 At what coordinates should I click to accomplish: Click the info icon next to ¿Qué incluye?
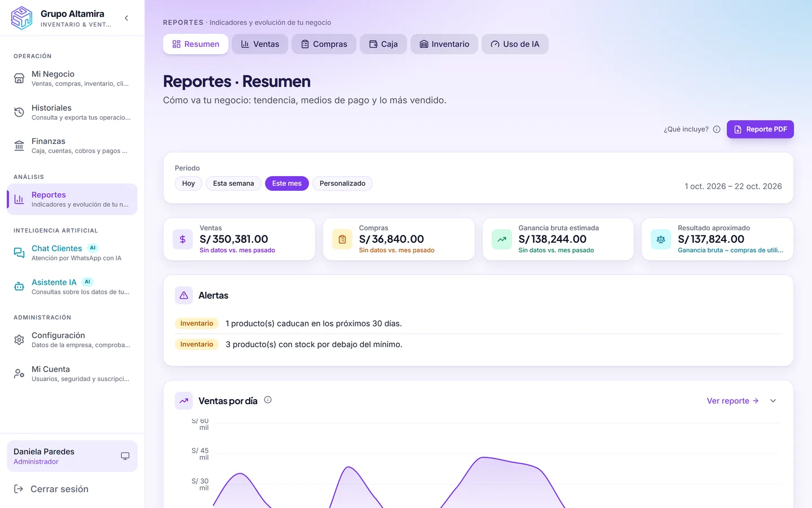717,129
